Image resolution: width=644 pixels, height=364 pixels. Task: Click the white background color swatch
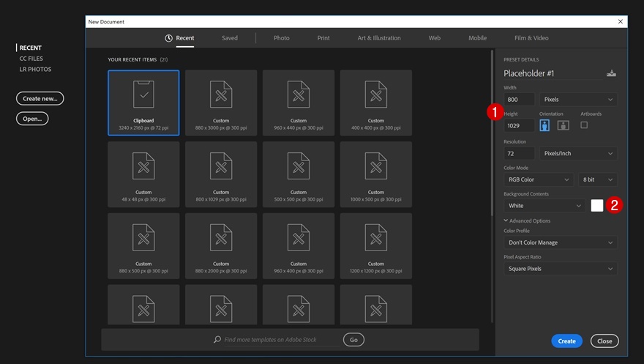click(x=596, y=205)
